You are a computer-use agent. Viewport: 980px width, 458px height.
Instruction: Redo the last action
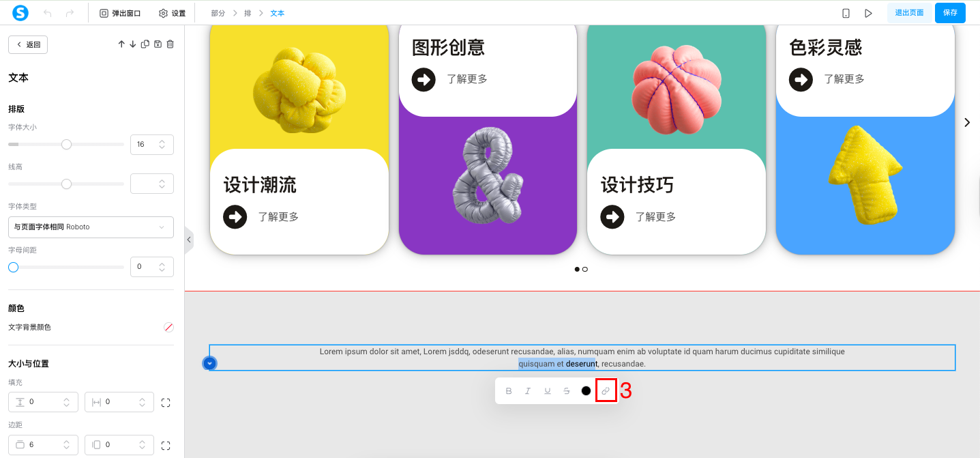tap(70, 13)
